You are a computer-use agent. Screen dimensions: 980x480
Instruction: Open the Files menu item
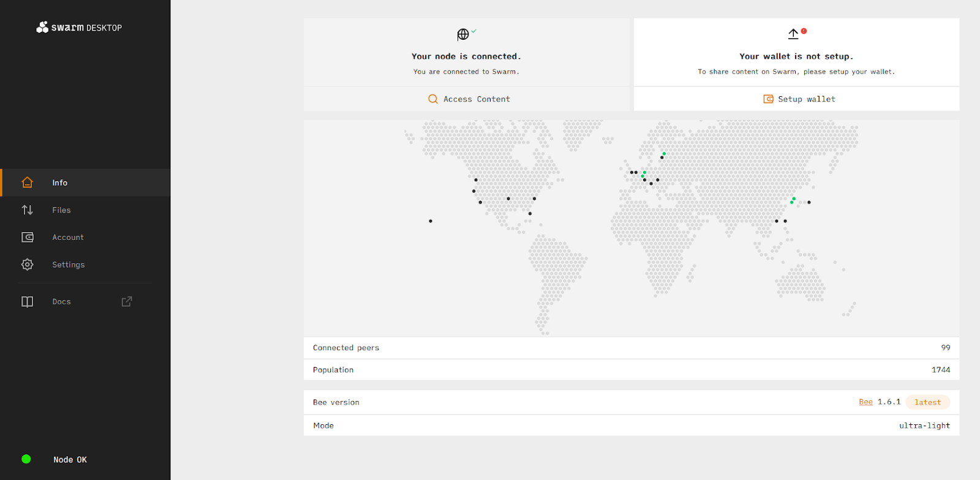tap(61, 210)
